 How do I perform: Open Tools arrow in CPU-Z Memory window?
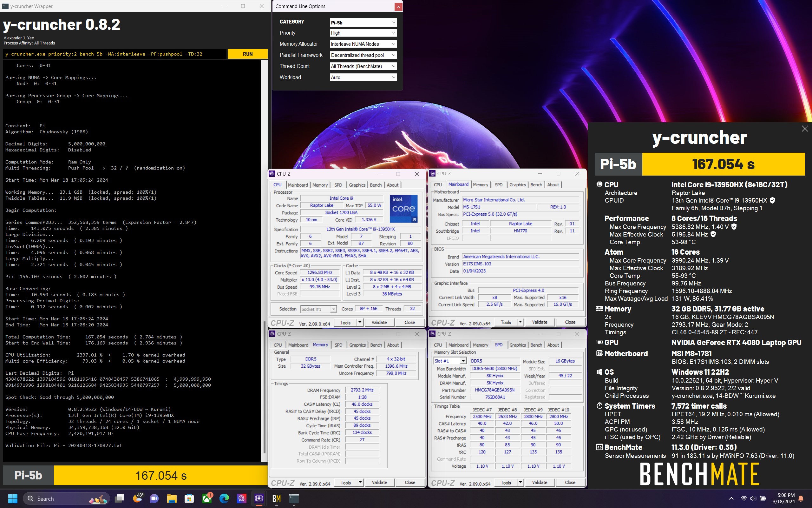click(x=360, y=483)
